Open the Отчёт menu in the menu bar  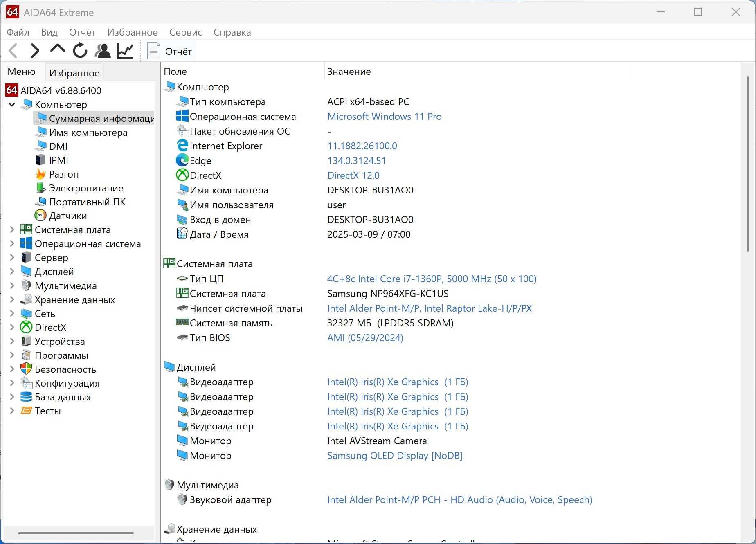point(82,32)
